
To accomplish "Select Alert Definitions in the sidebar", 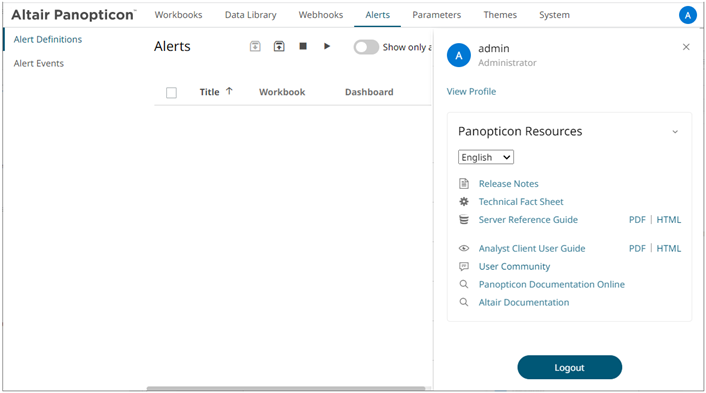I will pyautogui.click(x=48, y=39).
